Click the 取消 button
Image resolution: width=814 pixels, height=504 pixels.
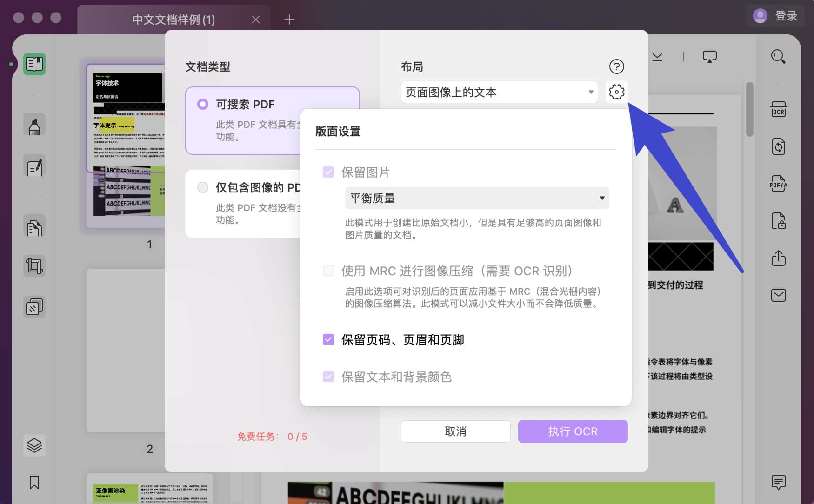pyautogui.click(x=455, y=431)
